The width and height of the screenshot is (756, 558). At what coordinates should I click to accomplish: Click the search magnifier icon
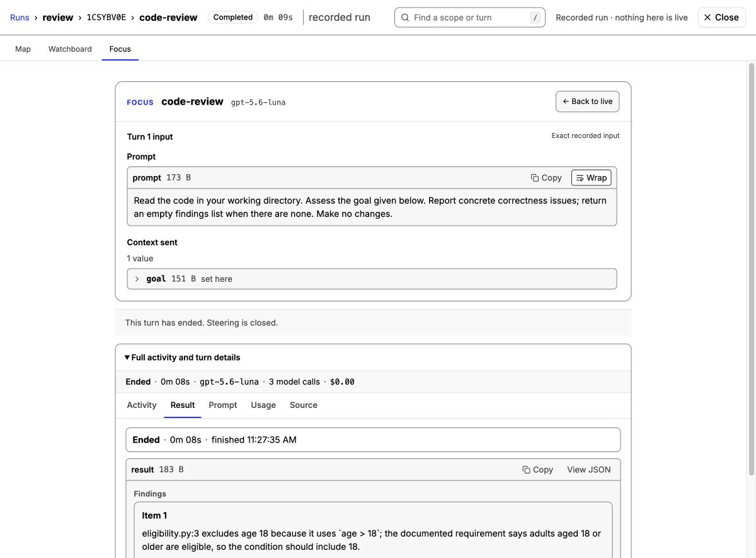(x=406, y=18)
